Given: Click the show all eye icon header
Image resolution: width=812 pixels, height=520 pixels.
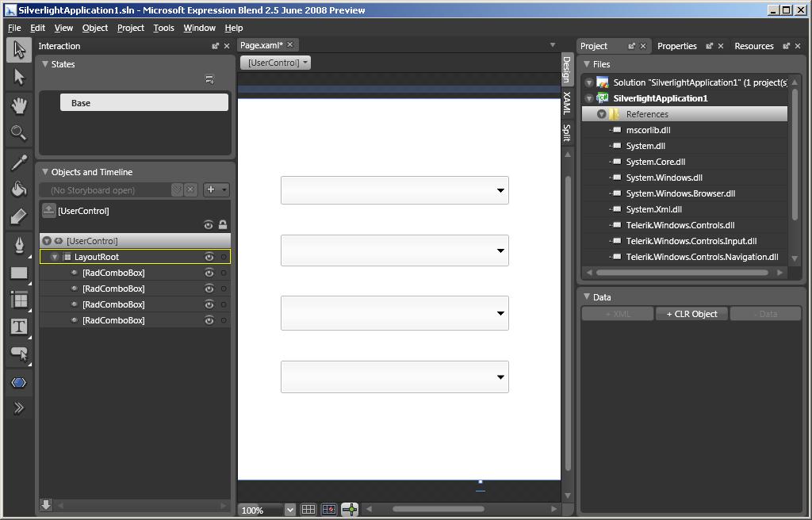Looking at the screenshot, I should 209,225.
